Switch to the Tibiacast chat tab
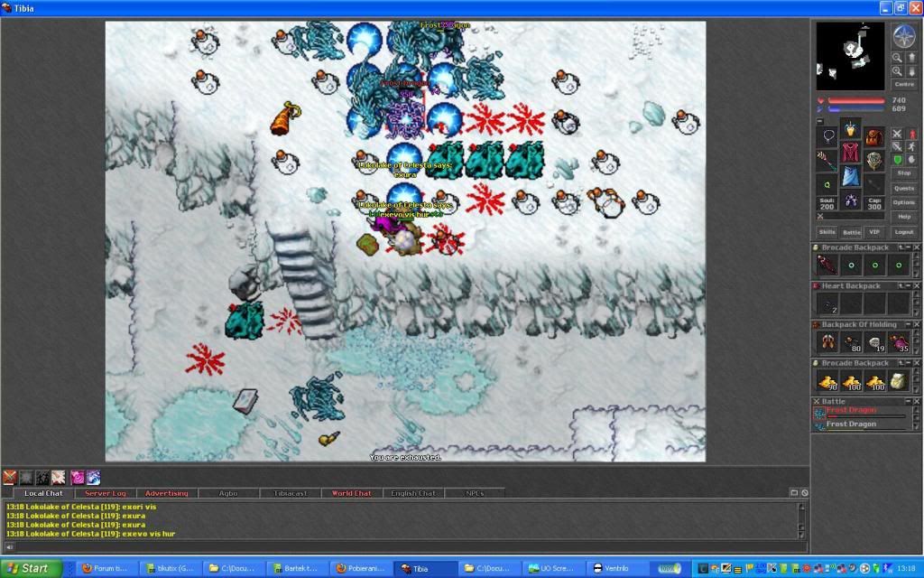The height and width of the screenshot is (578, 924). pyautogui.click(x=290, y=493)
